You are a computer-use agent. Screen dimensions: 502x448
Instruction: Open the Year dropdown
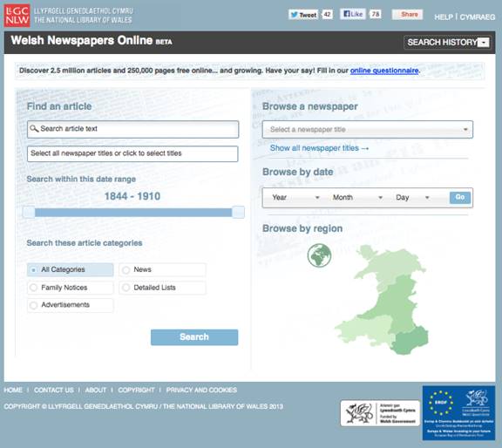pos(295,197)
